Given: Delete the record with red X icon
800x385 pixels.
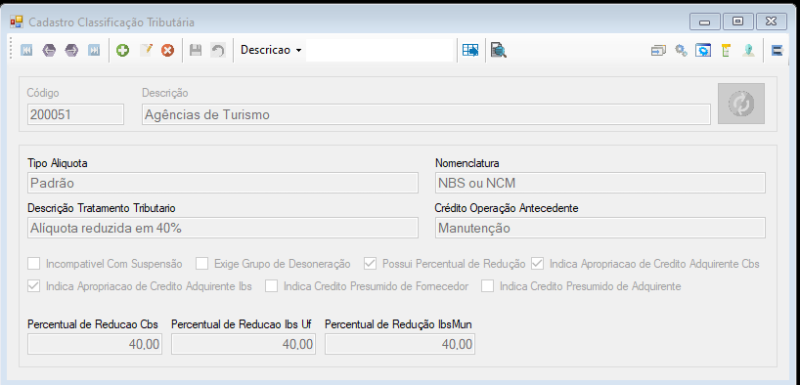Looking at the screenshot, I should [x=168, y=50].
